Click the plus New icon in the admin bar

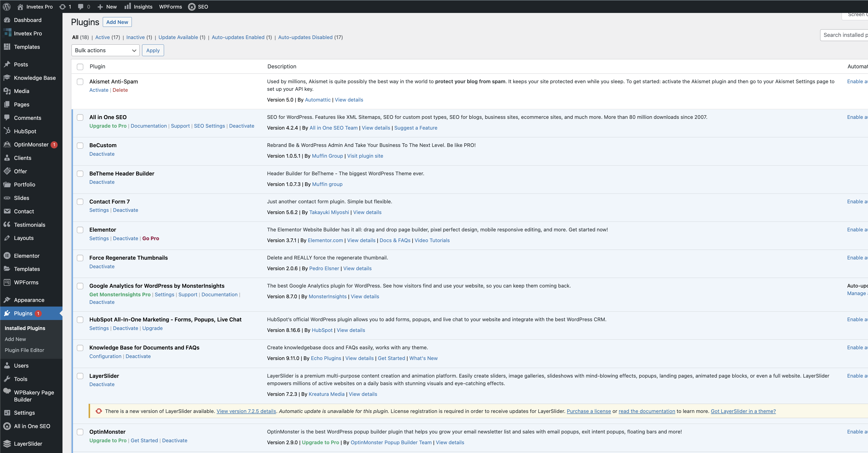click(x=100, y=7)
